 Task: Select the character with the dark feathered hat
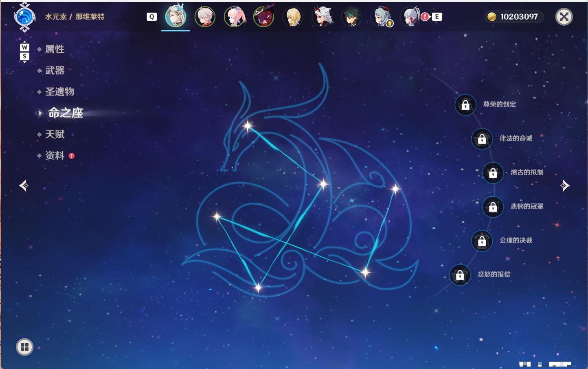pos(264,17)
